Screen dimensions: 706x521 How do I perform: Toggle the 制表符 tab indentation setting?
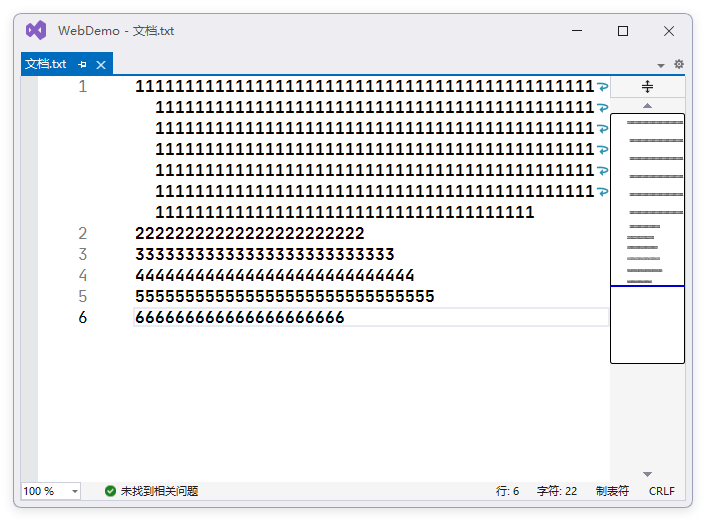[x=612, y=491]
